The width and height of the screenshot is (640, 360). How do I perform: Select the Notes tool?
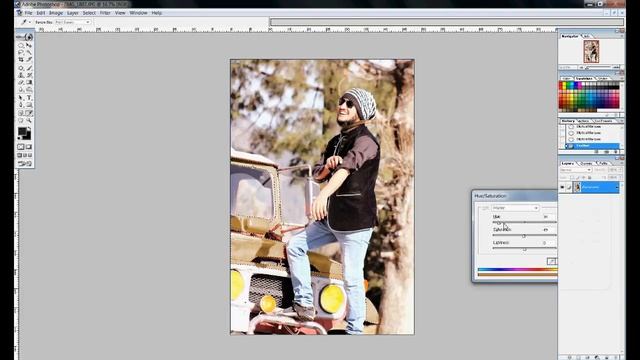click(21, 113)
